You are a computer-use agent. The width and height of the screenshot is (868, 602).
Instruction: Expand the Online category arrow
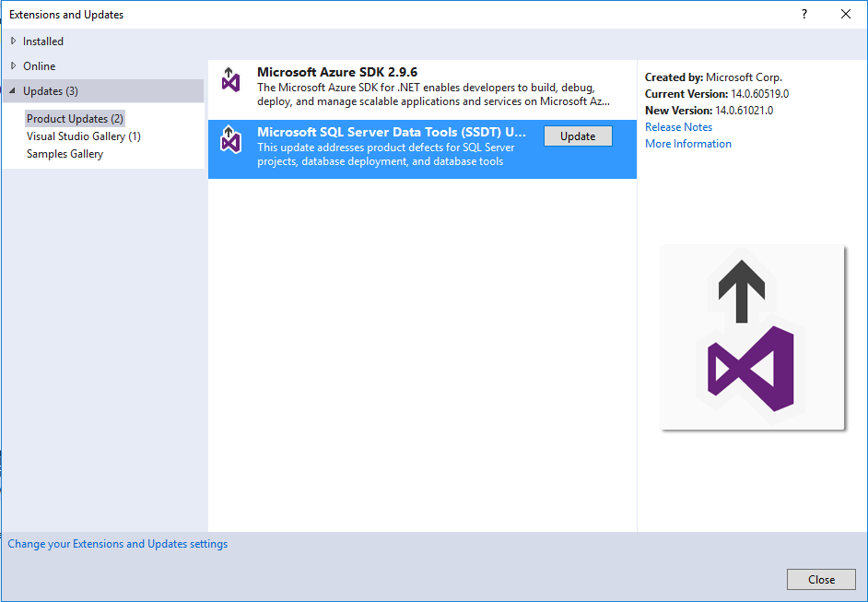[13, 65]
